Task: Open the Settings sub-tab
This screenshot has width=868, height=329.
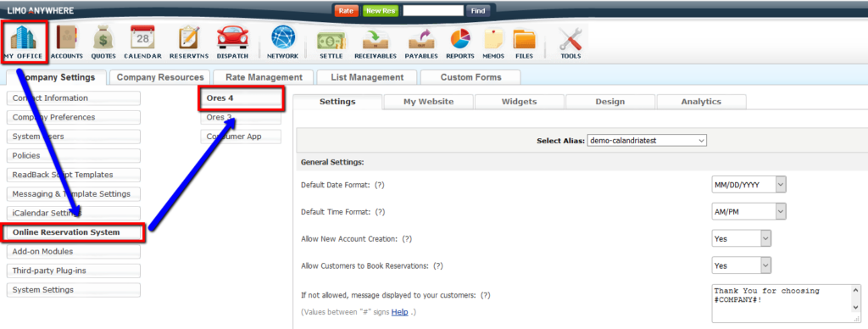Action: [337, 102]
